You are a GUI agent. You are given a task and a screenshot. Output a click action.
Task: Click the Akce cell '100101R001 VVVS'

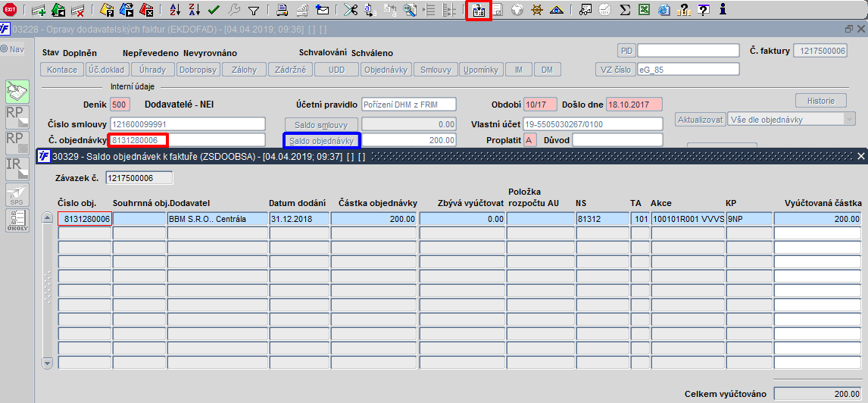pos(688,219)
